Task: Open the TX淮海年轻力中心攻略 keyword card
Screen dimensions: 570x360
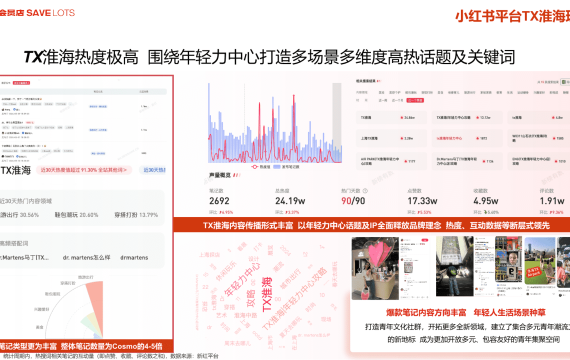Action: [467, 118]
